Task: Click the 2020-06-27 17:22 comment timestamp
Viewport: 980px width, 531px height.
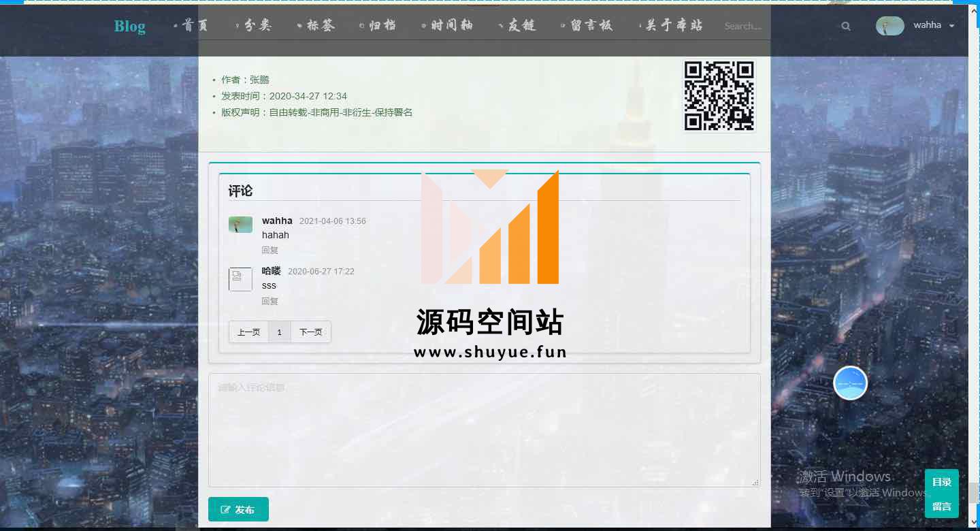Action: click(x=321, y=272)
